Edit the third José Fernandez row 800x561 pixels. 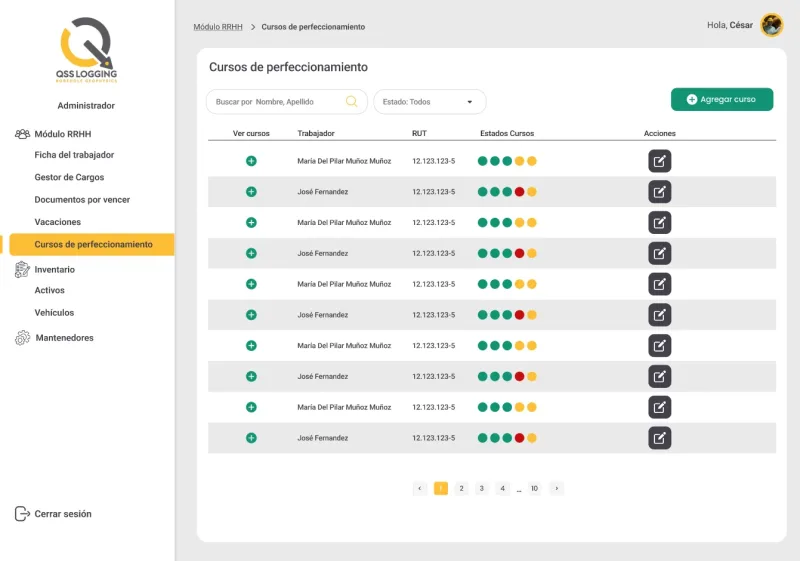[x=659, y=315]
